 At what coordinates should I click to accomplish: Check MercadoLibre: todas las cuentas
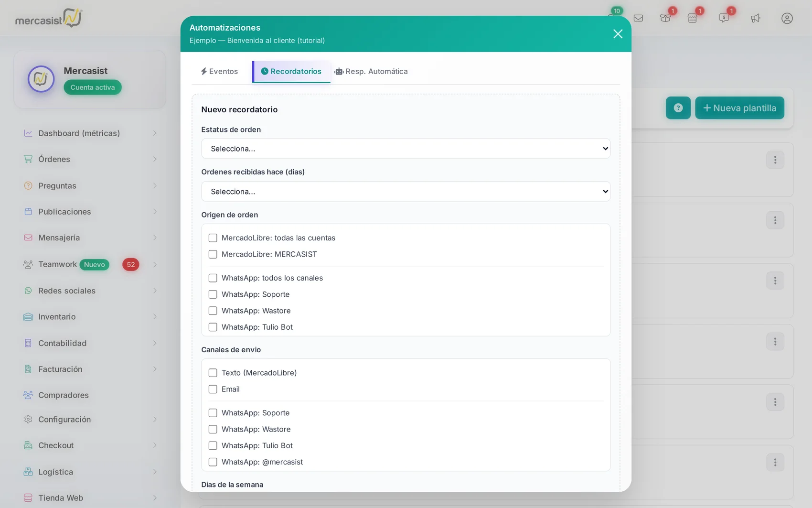coord(213,238)
